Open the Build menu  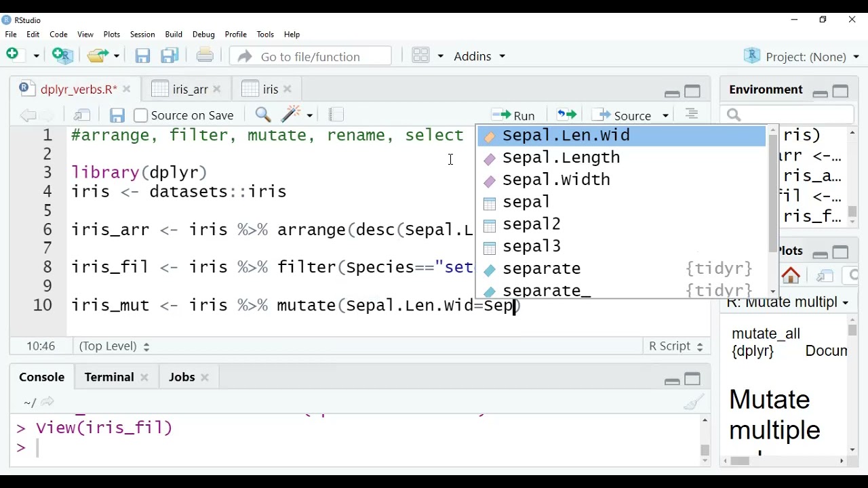click(174, 34)
